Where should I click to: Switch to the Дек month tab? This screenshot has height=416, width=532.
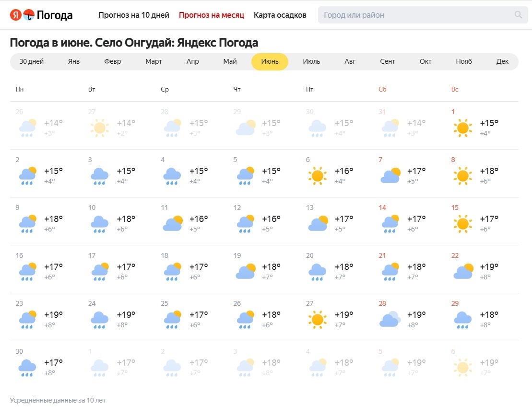coord(502,61)
